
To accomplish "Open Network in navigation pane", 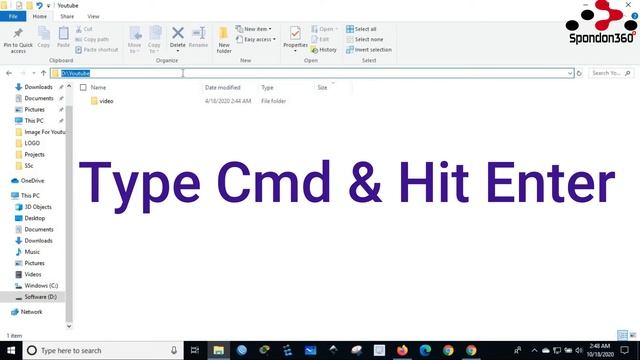I will [x=31, y=312].
